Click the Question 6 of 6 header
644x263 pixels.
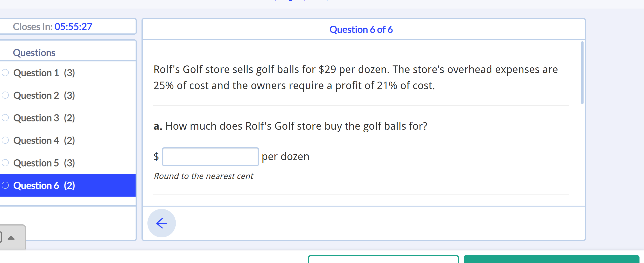[361, 29]
